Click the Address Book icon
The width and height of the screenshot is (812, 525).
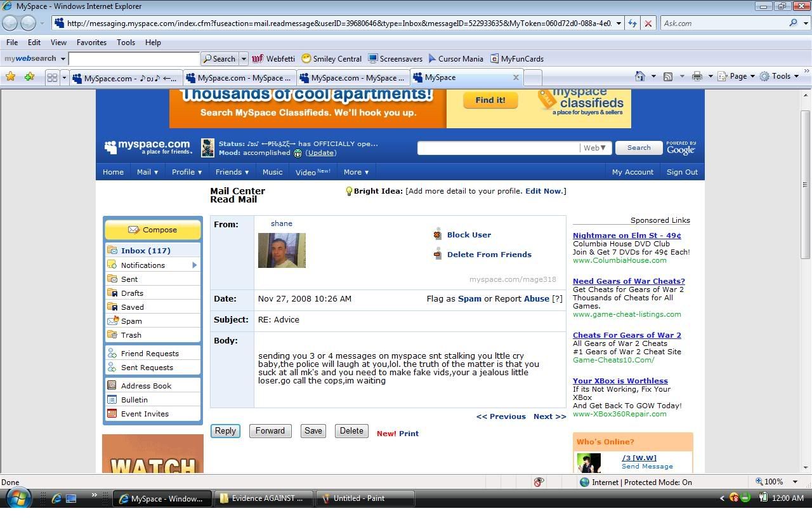(112, 385)
